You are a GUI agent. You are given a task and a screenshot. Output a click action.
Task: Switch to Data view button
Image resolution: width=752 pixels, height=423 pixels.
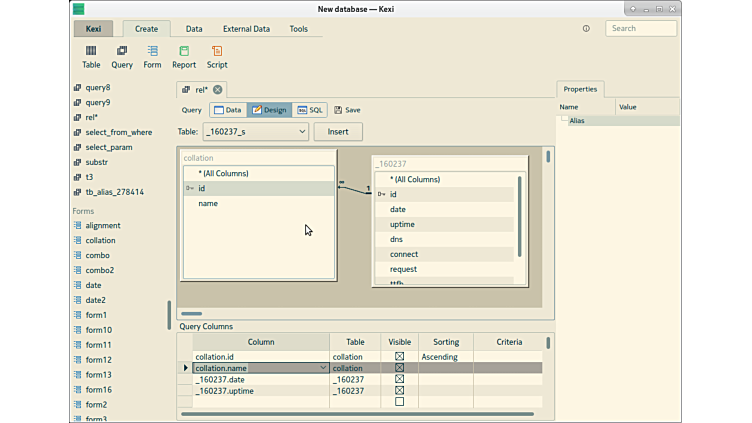[x=228, y=110]
